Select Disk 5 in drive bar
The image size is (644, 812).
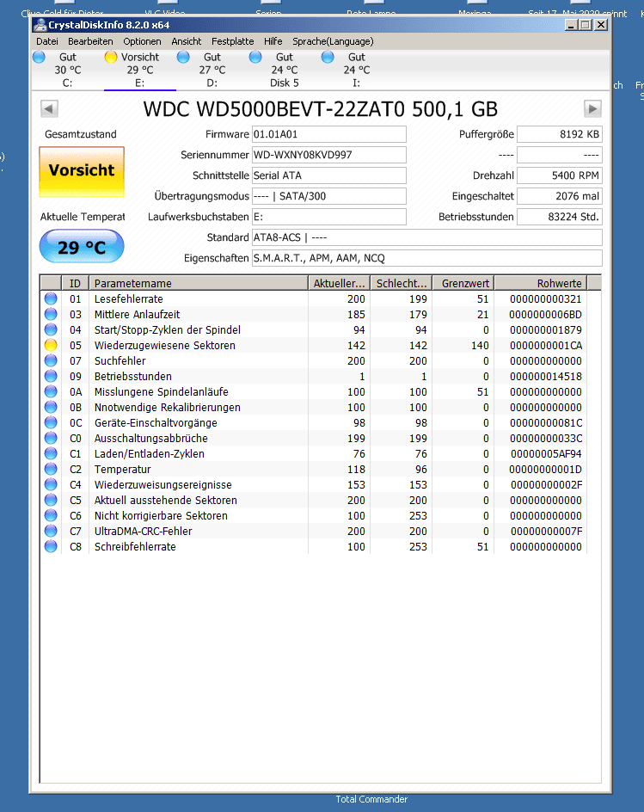tap(285, 70)
